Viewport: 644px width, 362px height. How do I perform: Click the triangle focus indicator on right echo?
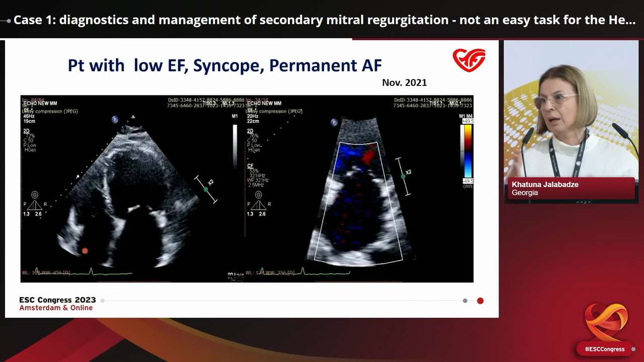tap(258, 205)
